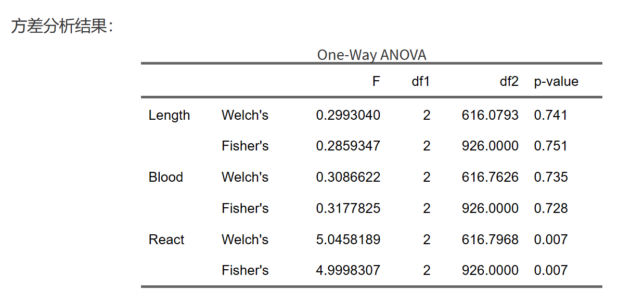Click the React row label
The height and width of the screenshot is (302, 644).
(x=166, y=240)
